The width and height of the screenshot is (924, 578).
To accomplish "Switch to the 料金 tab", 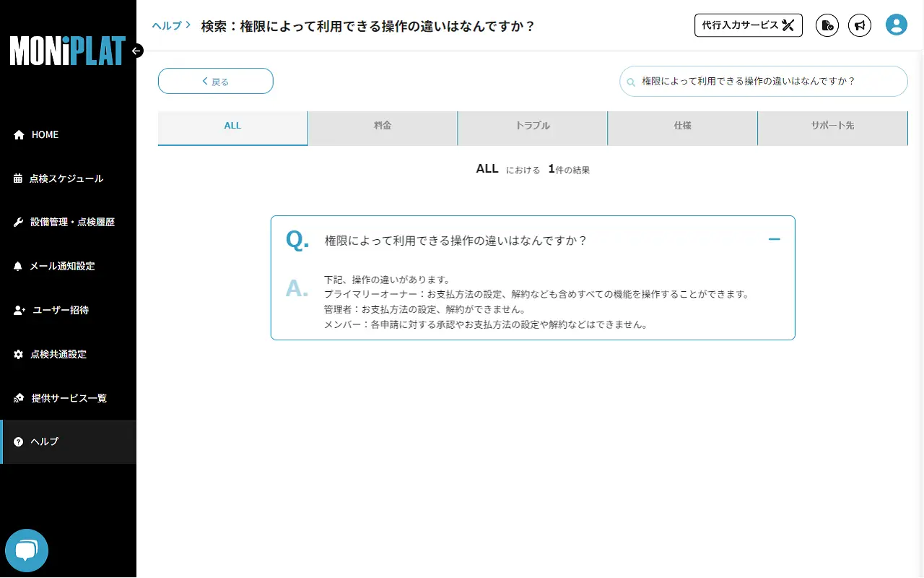I will (x=383, y=125).
